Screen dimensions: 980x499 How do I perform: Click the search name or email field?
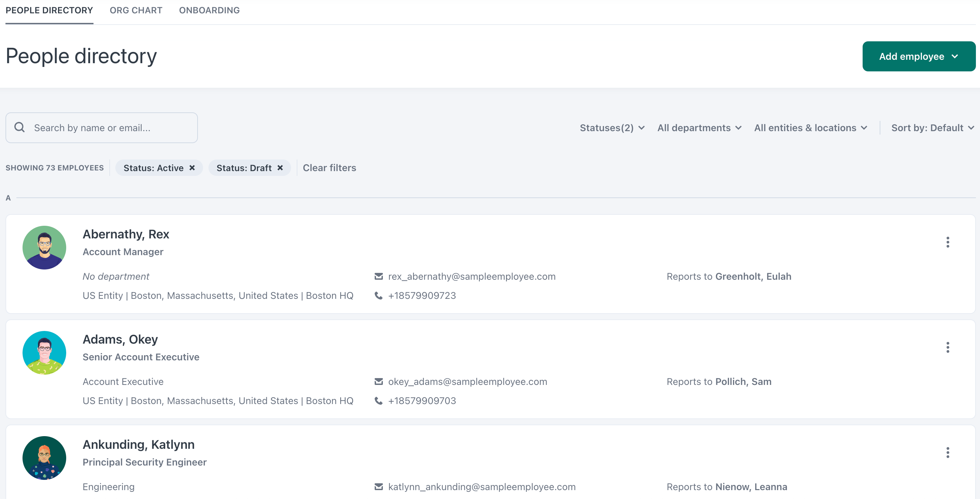pyautogui.click(x=102, y=128)
